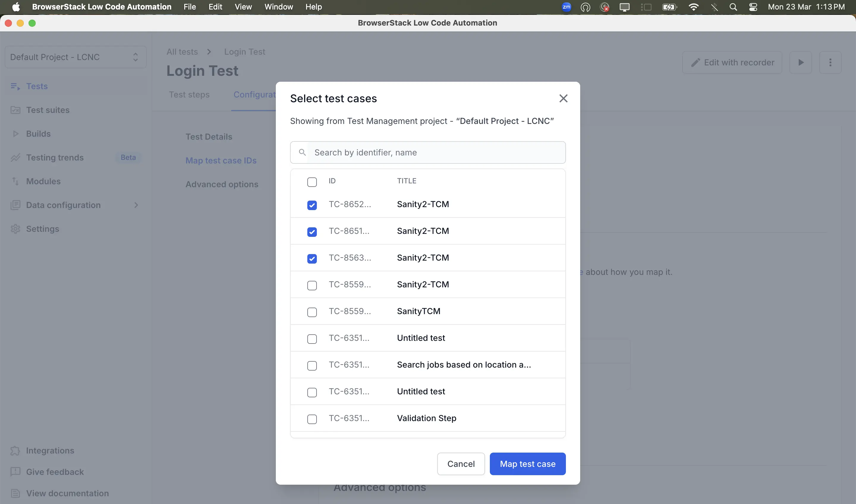Run the Login Test via the play icon
This screenshot has width=856, height=504.
tap(801, 62)
